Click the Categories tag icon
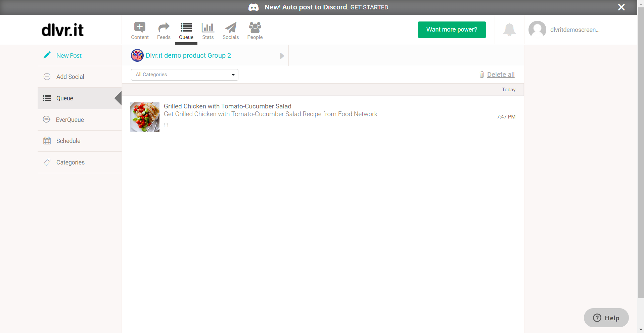 click(x=47, y=162)
